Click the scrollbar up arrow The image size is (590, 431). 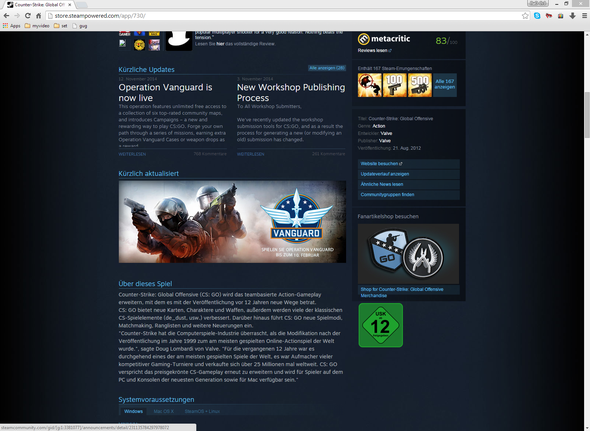[587, 34]
